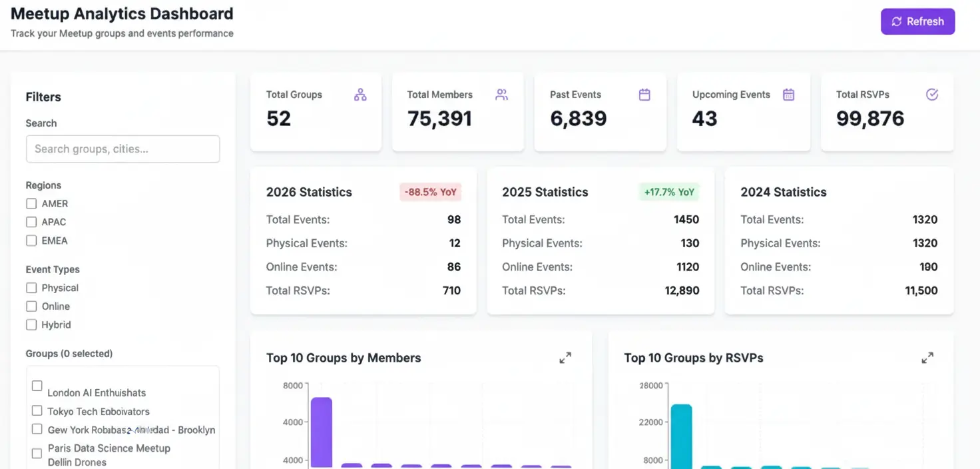Expand the Top 10 Groups by RSVPs chart
980x469 pixels.
[x=927, y=358]
